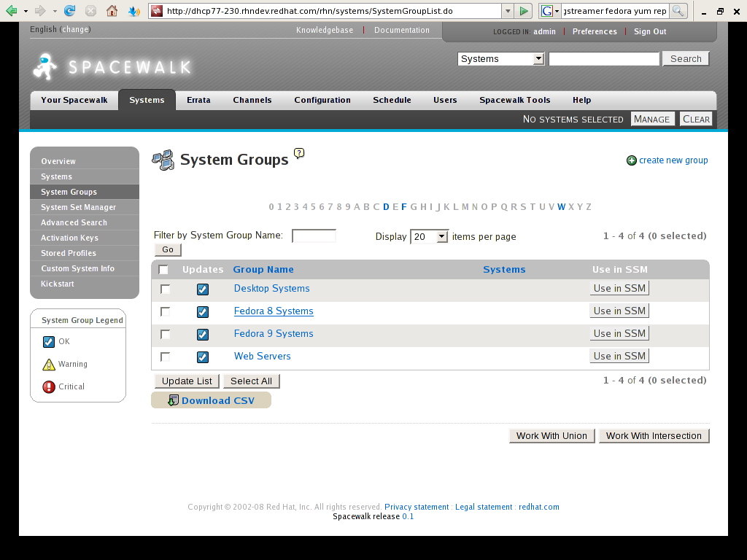The width and height of the screenshot is (747, 560).
Task: Check the Web Servers row checkbox
Action: click(166, 357)
